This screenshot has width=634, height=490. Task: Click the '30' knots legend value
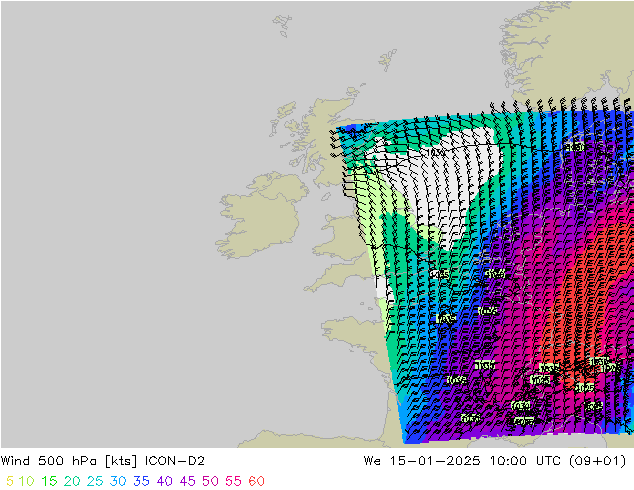pos(118,481)
